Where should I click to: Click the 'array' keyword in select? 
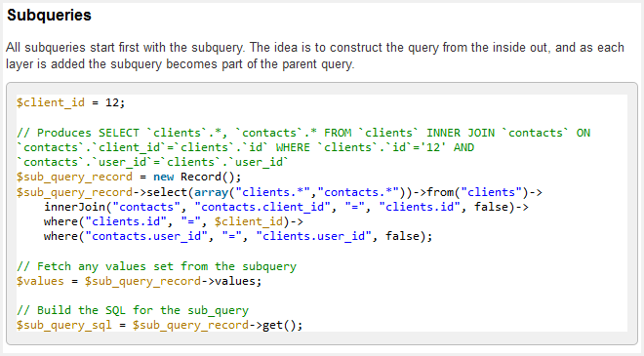211,192
